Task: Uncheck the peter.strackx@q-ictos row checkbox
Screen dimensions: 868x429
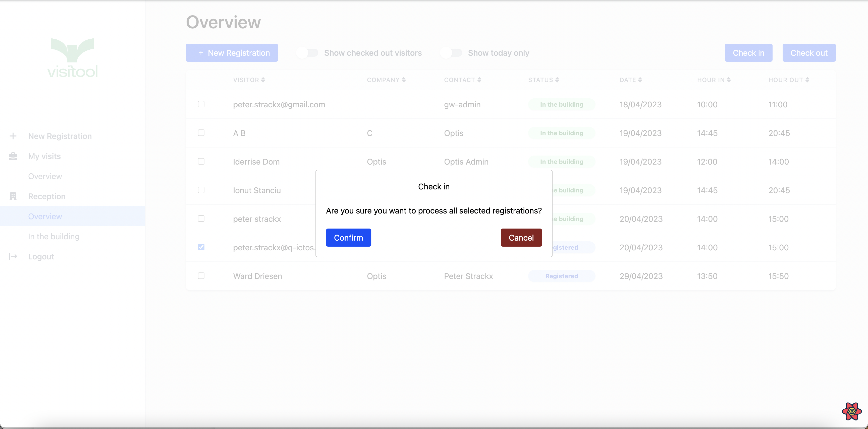Action: (x=201, y=247)
